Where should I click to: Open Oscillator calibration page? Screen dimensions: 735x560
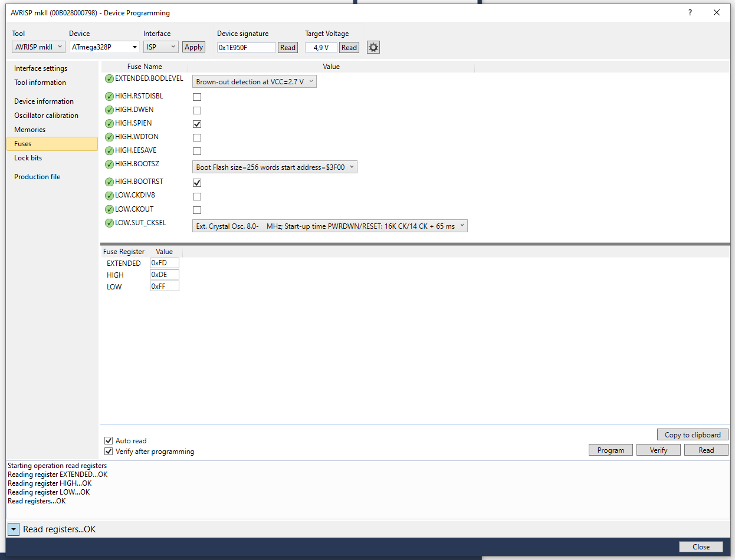point(47,116)
